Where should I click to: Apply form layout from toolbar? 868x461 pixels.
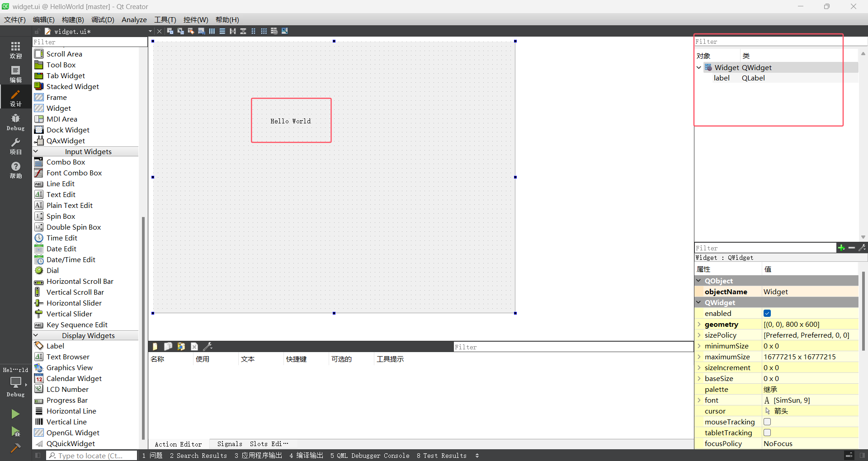tap(253, 31)
